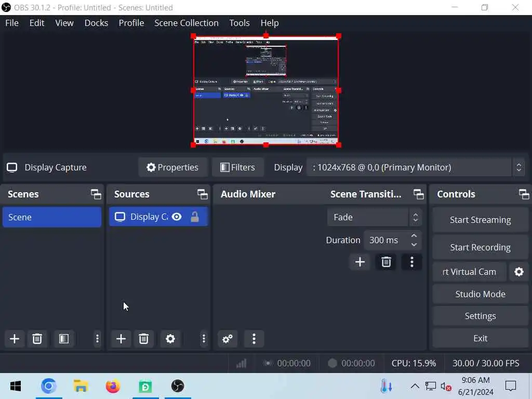Remove the selected scene via trash icon
532x399 pixels.
pyautogui.click(x=37, y=339)
